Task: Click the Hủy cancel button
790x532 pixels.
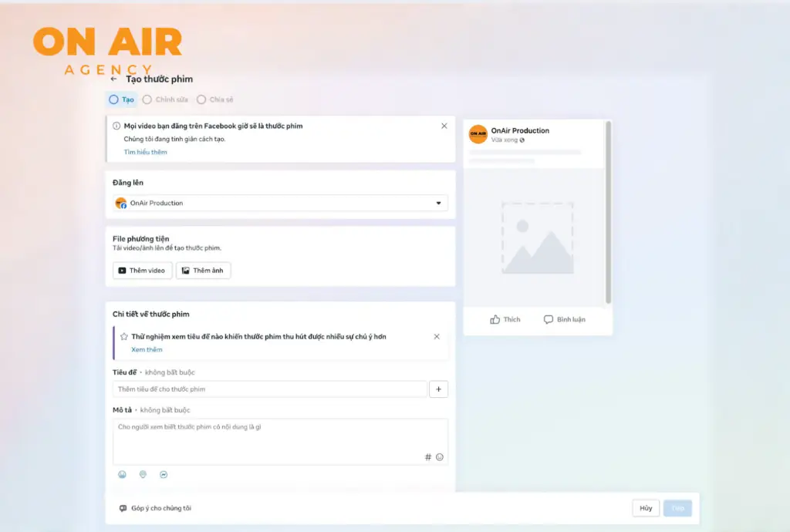Action: tap(646, 508)
